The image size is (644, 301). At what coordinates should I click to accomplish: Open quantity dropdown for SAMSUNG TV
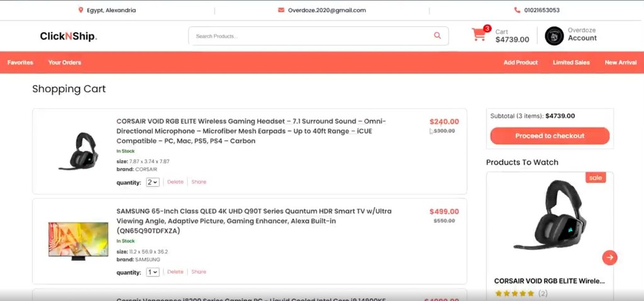pyautogui.click(x=153, y=272)
